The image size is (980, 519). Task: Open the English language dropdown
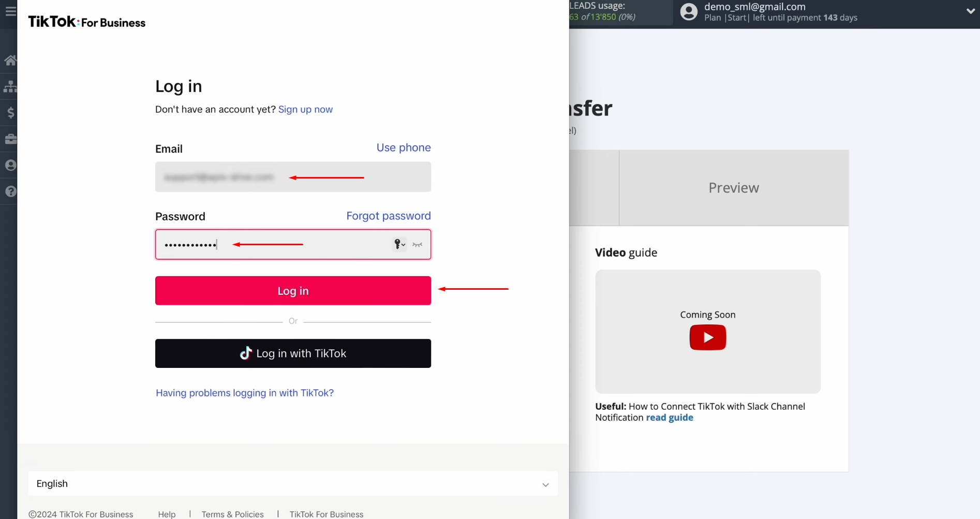(293, 484)
